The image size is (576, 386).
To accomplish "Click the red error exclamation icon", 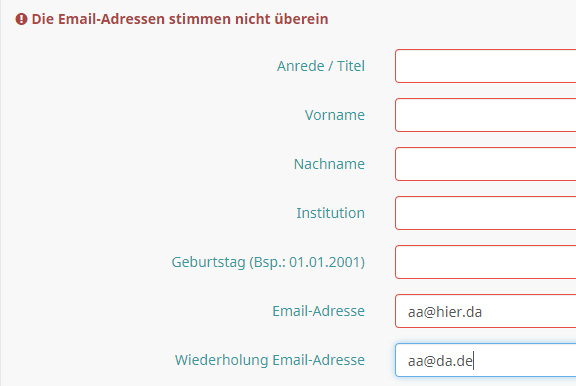I will (21, 19).
